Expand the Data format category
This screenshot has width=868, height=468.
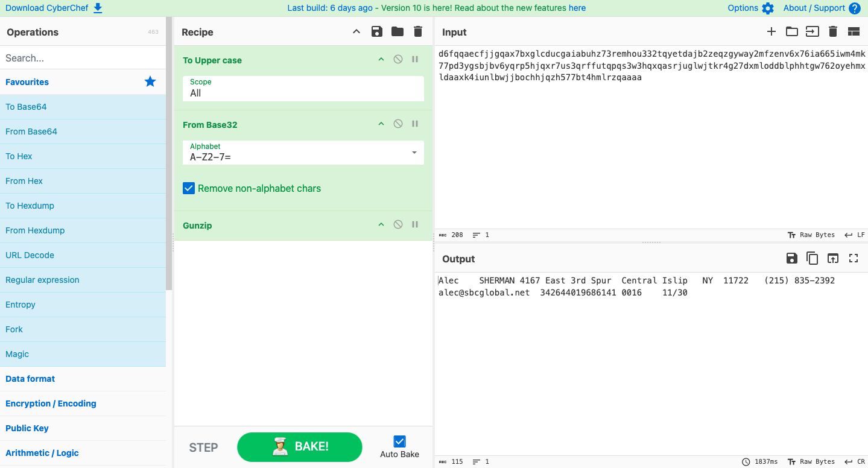30,379
